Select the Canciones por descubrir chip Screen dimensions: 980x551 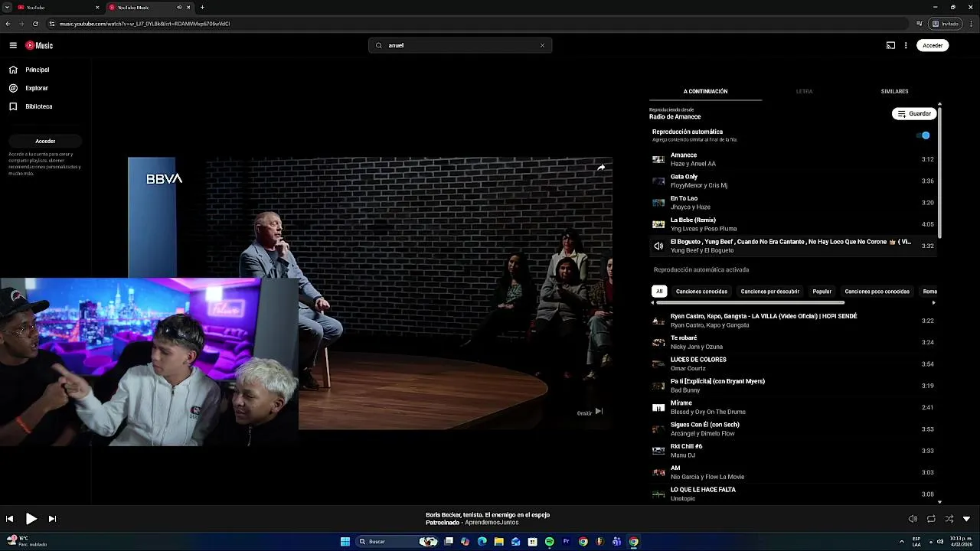click(x=769, y=291)
